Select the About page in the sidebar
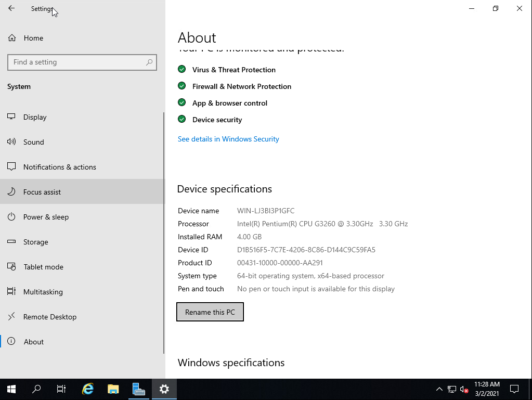The image size is (532, 400). point(82,342)
